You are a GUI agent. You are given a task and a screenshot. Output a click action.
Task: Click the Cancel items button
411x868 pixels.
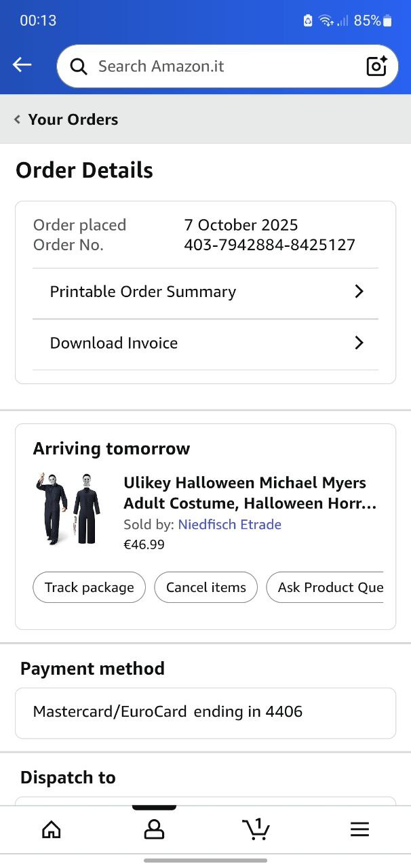click(206, 587)
